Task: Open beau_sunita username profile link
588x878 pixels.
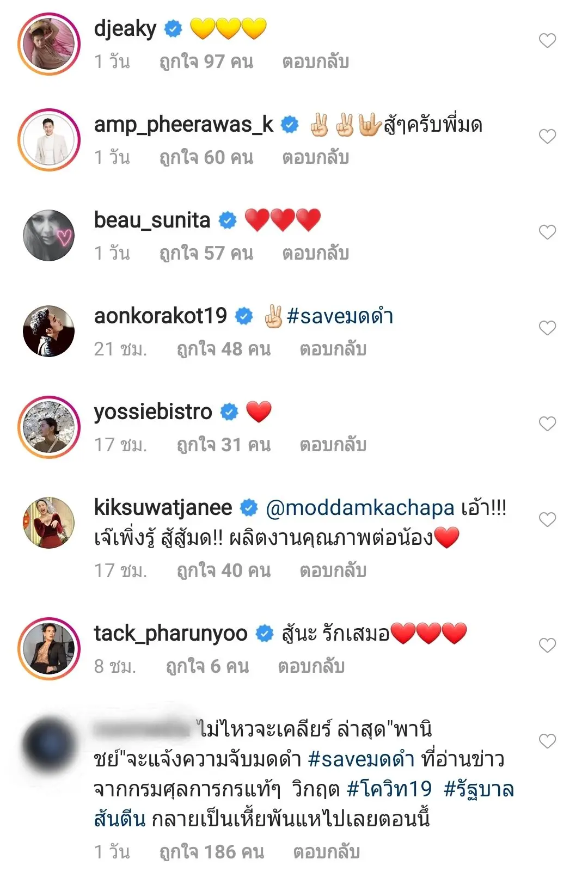Action: (152, 220)
